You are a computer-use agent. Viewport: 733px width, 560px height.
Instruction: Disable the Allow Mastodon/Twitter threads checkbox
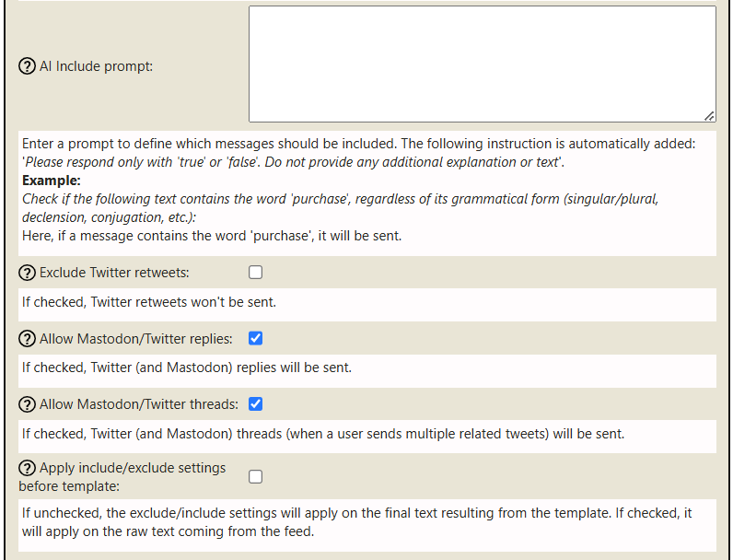coord(256,404)
